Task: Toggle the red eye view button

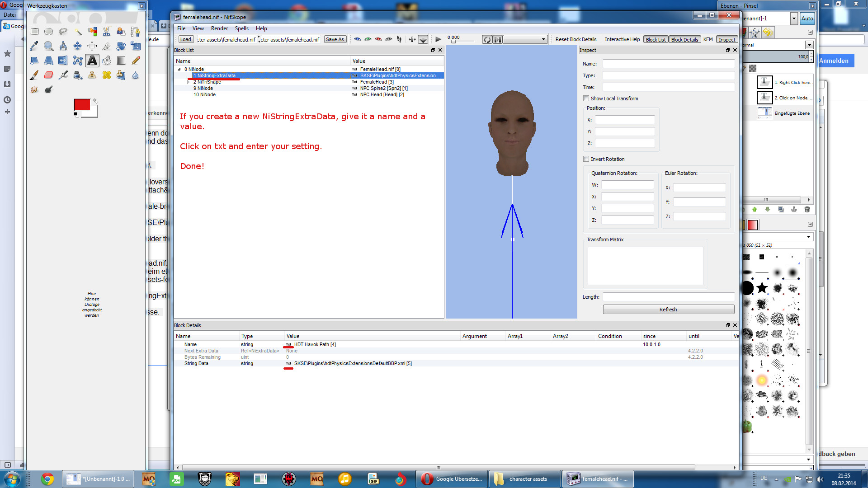Action: click(378, 39)
